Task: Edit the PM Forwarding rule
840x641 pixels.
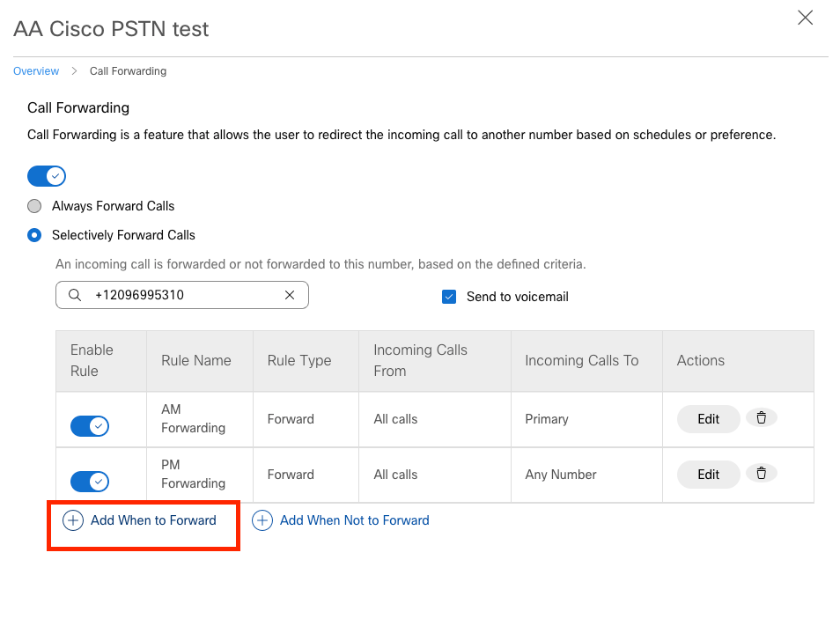Action: point(708,475)
